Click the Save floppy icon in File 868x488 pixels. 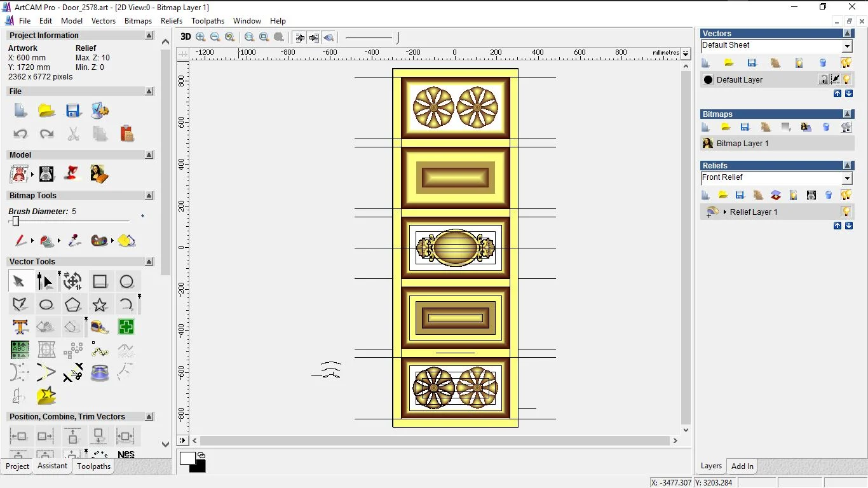point(73,111)
